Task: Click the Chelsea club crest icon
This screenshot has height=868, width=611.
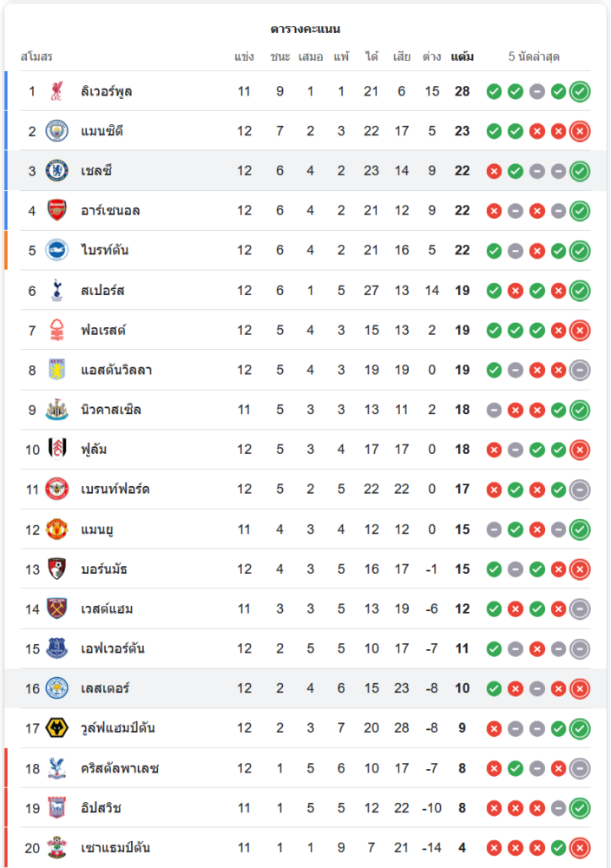Action: tap(56, 171)
